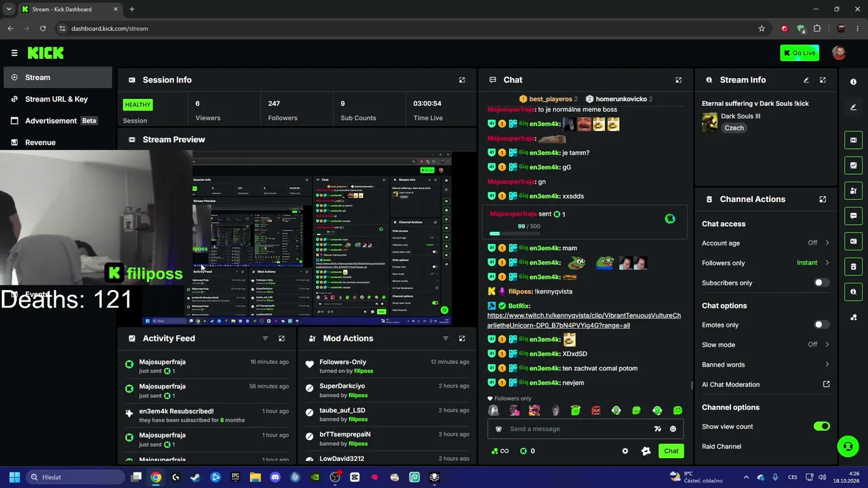Screen dimensions: 868x488
Task: Click the chat bubble icon in right sidebar
Action: [853, 216]
